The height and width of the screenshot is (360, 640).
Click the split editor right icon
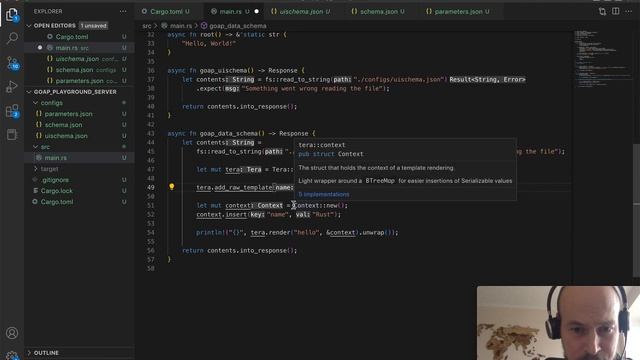(x=616, y=11)
